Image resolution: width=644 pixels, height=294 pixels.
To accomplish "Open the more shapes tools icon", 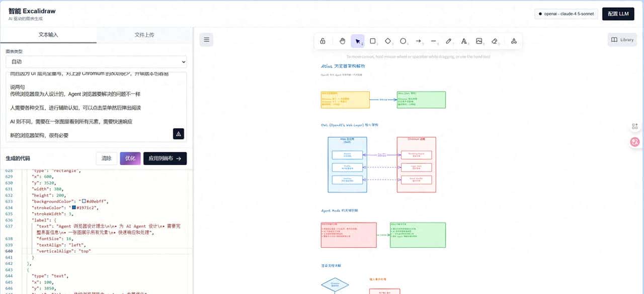I will click(514, 41).
